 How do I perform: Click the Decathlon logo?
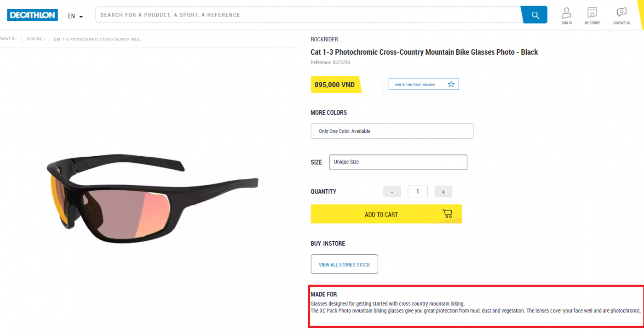click(32, 15)
